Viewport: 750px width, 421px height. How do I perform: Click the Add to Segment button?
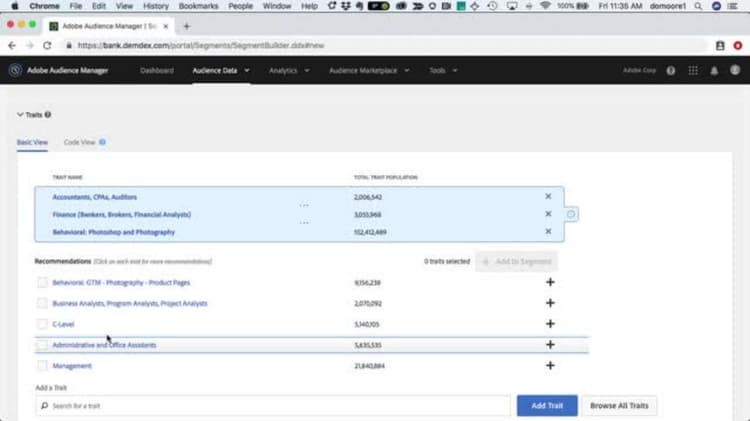coord(516,261)
